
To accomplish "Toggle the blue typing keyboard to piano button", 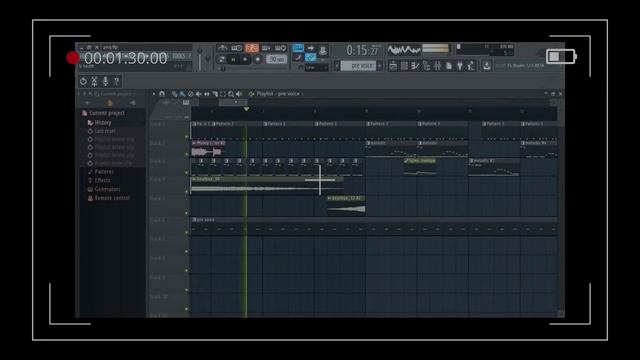I will 298,48.
